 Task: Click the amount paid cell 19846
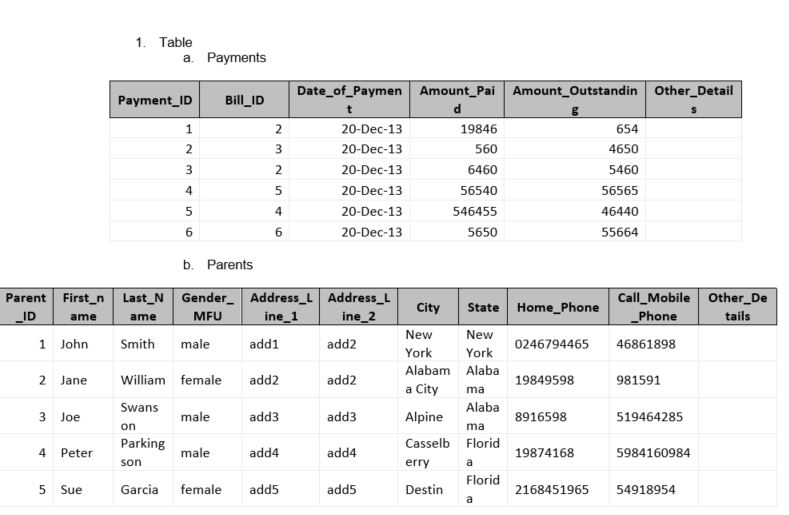click(x=478, y=129)
